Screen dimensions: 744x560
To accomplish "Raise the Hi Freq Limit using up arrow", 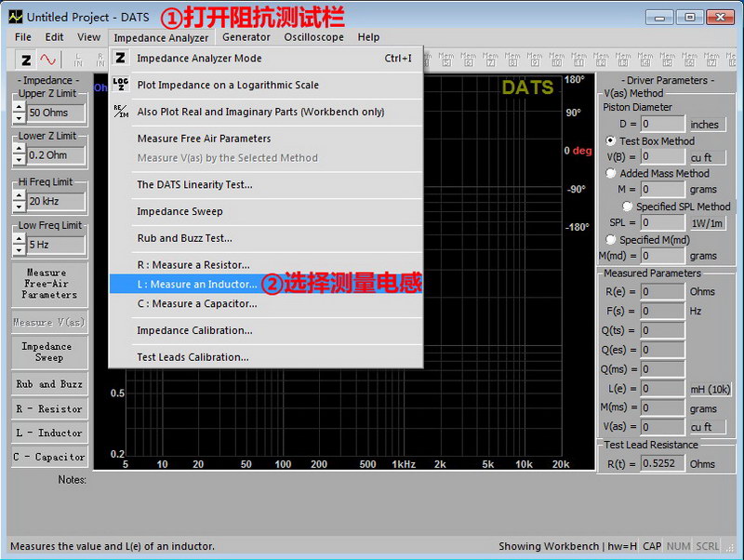I will [19, 195].
